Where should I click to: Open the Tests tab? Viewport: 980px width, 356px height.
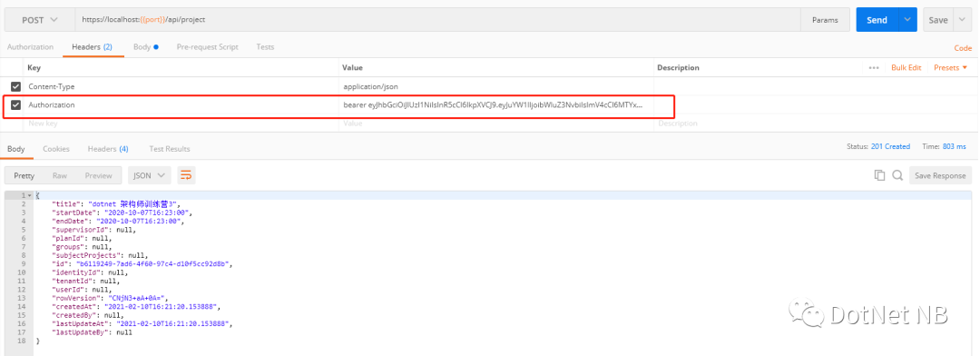click(265, 47)
